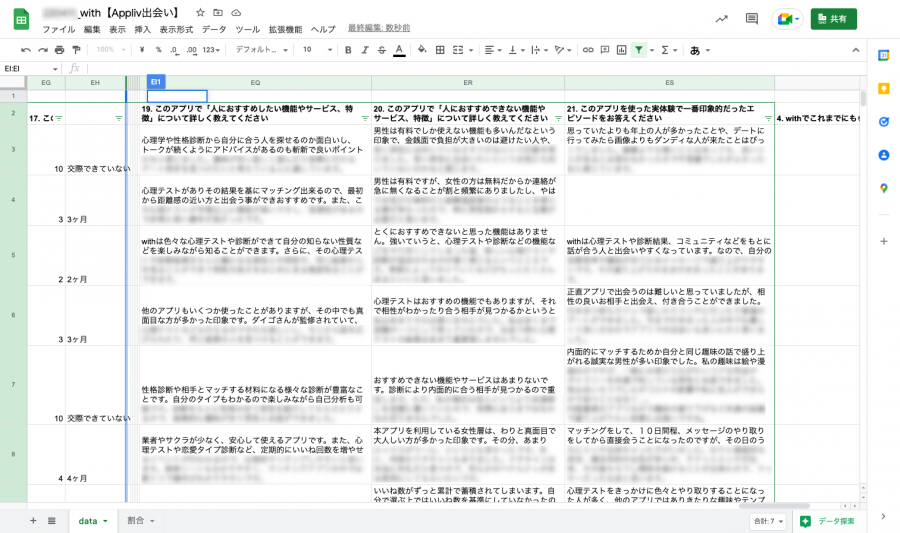Toggle bold formatting
The width and height of the screenshot is (900, 533).
pos(348,50)
